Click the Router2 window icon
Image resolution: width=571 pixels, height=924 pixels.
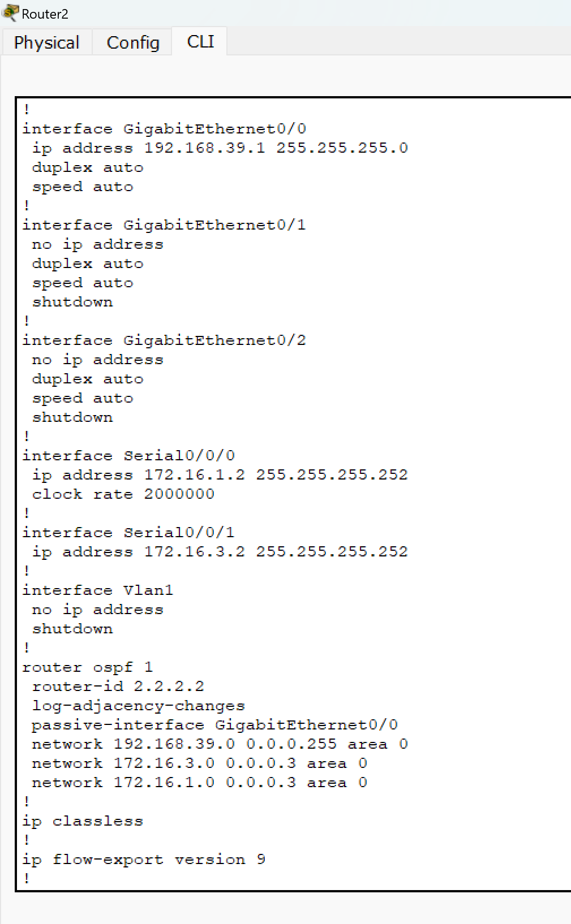(x=10, y=12)
